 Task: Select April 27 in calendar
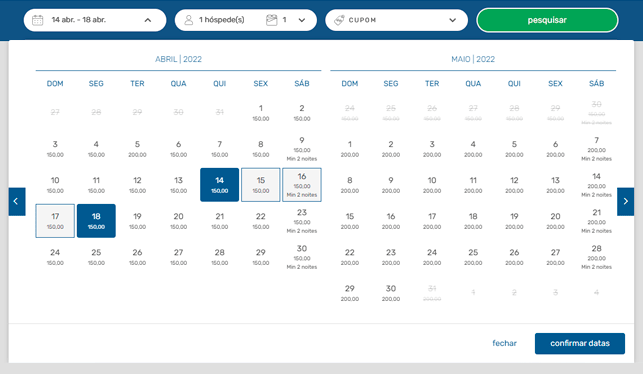tap(178, 257)
